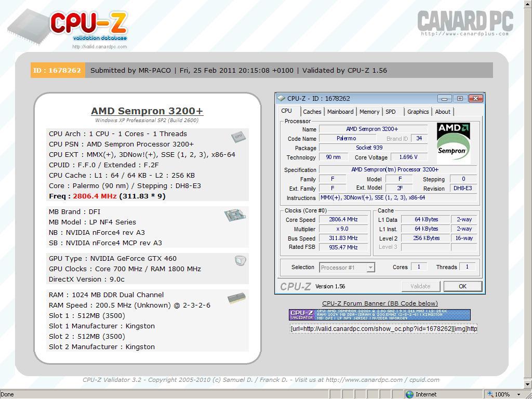Click the Threads count field
The width and height of the screenshot is (532, 399).
(x=467, y=267)
